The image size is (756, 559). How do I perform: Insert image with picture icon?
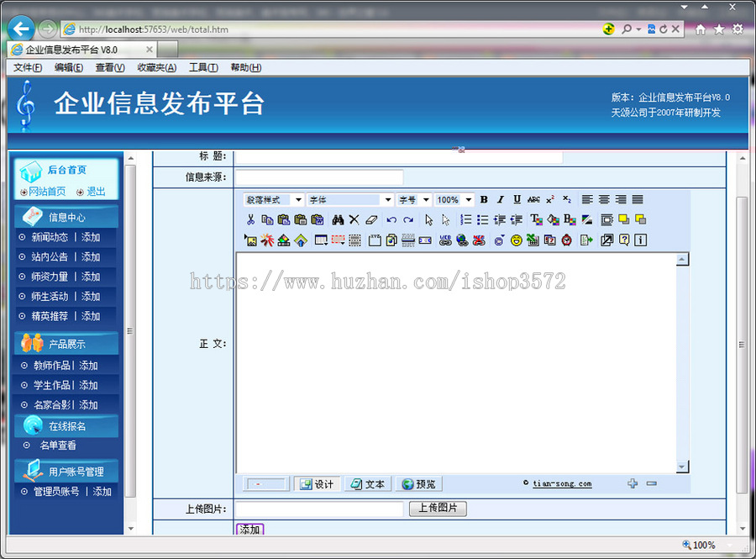point(250,240)
